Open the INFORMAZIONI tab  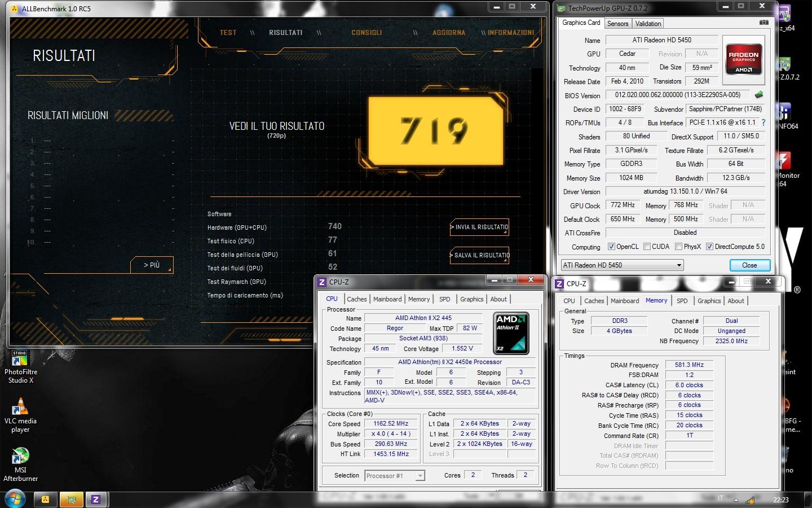click(511, 33)
